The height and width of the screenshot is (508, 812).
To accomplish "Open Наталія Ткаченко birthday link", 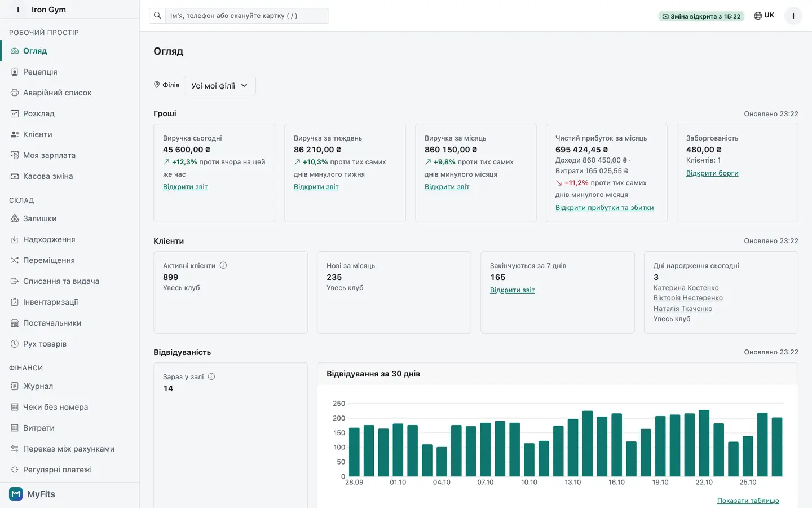I will 683,309.
